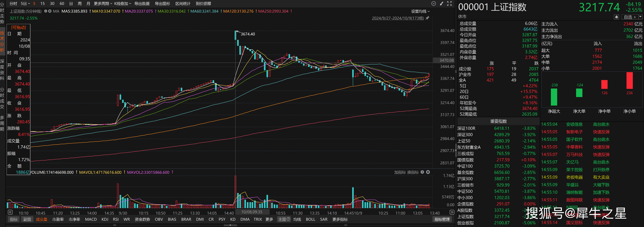This screenshot has height=227, width=644.
Task: Toggle the 指标 indicator button
Action: point(14,219)
